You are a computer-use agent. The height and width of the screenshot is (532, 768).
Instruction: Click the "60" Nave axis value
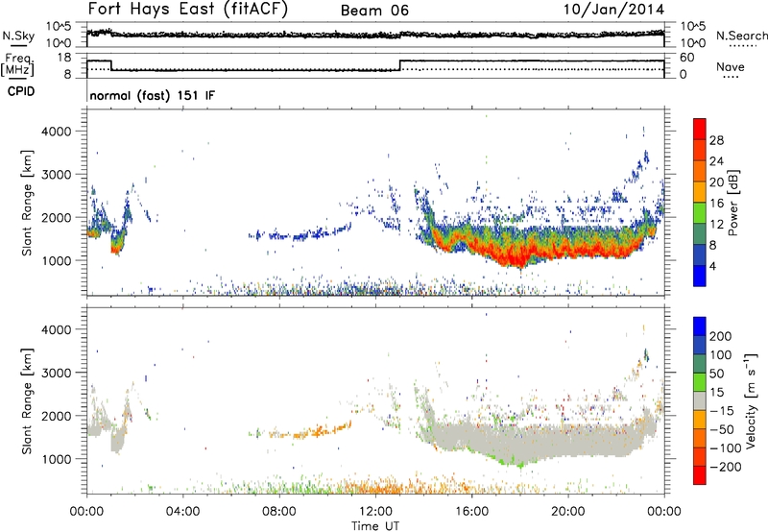[686, 58]
